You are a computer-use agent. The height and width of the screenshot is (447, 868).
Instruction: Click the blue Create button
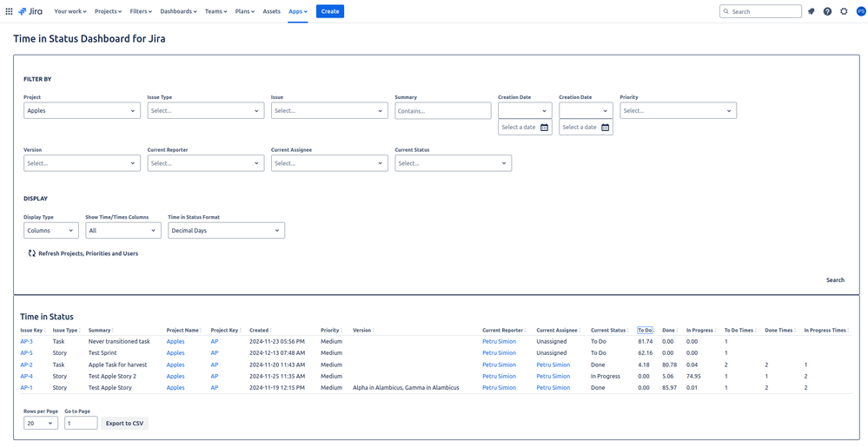click(x=330, y=11)
